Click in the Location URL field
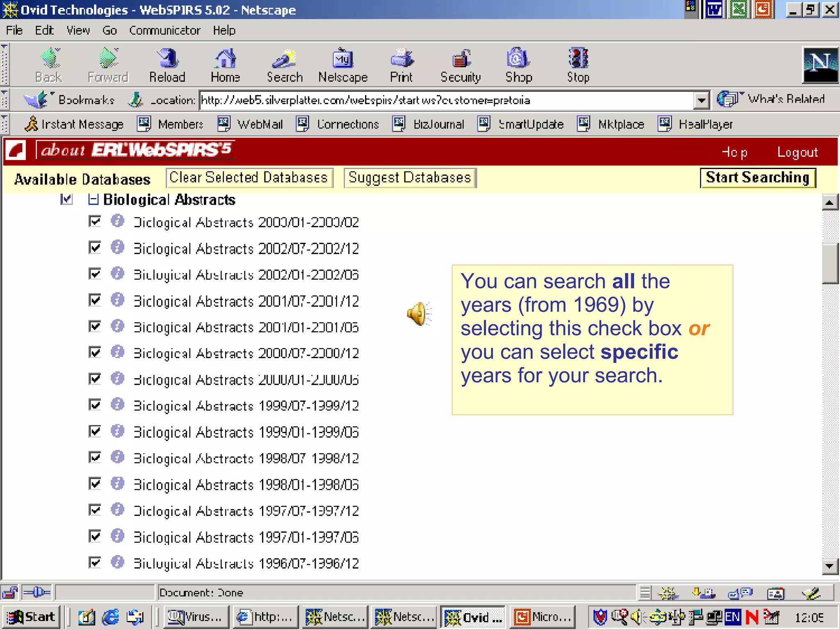 tap(446, 100)
